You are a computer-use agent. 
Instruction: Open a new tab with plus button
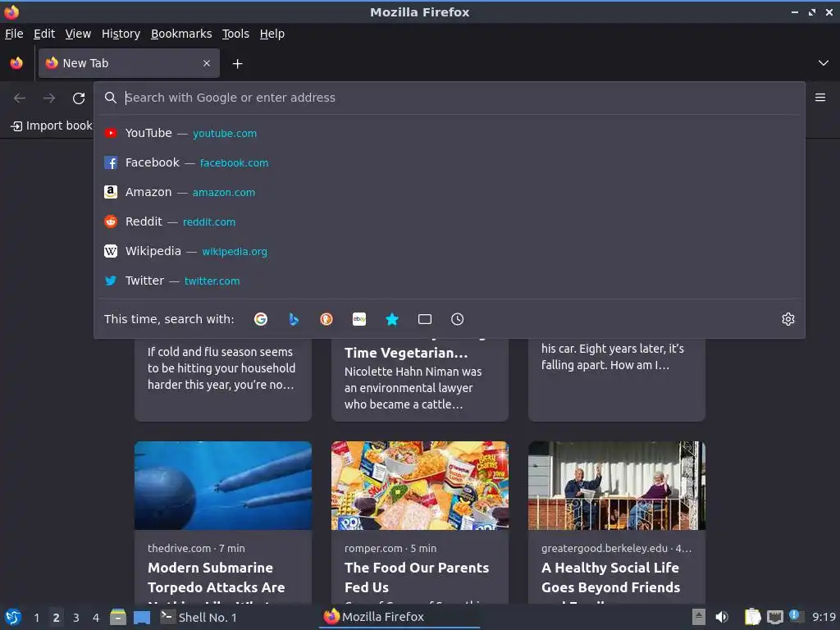tap(237, 64)
